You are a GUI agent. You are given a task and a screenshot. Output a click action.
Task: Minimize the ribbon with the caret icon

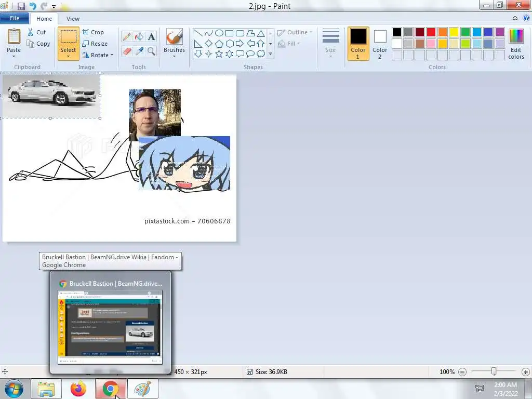(x=515, y=18)
